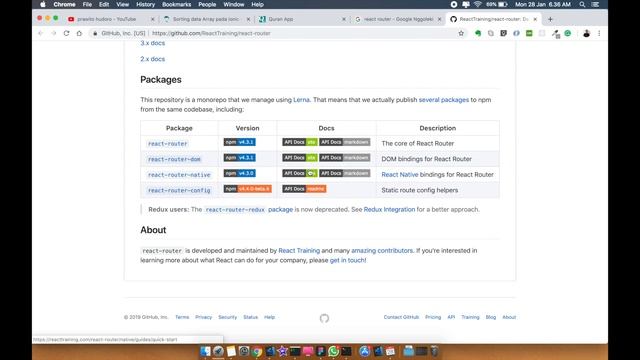Click the GitHub Octocat logo in footer

click(324, 318)
